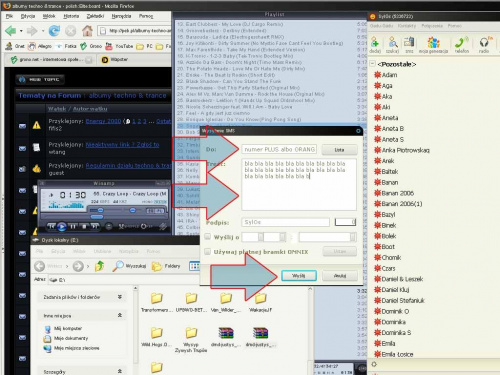
Task: Click the dodaj (add contact) icon in Gadu-Gadu
Action: [x=375, y=45]
